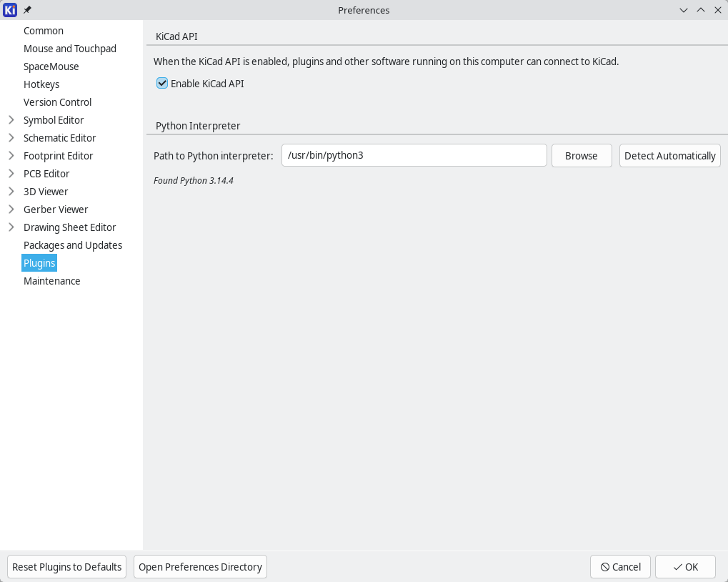728x582 pixels.
Task: Toggle the pin icon in title bar
Action: (27, 10)
